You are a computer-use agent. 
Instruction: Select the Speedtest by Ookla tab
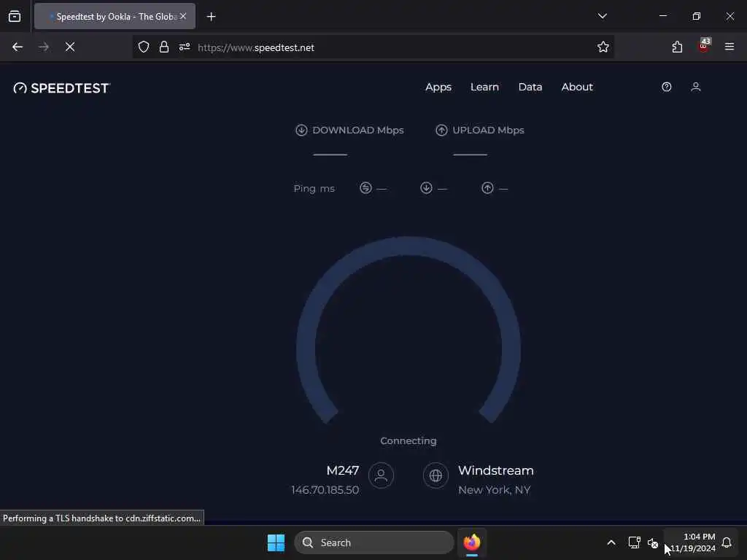coord(115,16)
